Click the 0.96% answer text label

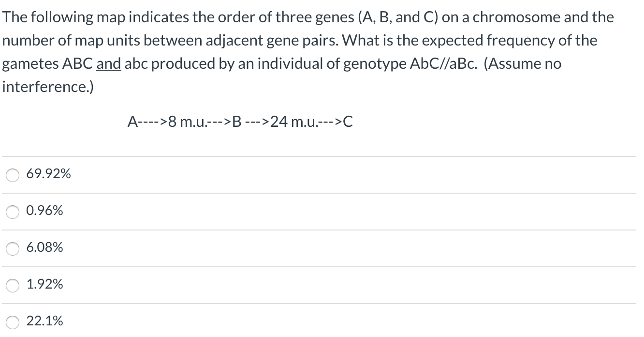tap(44, 211)
